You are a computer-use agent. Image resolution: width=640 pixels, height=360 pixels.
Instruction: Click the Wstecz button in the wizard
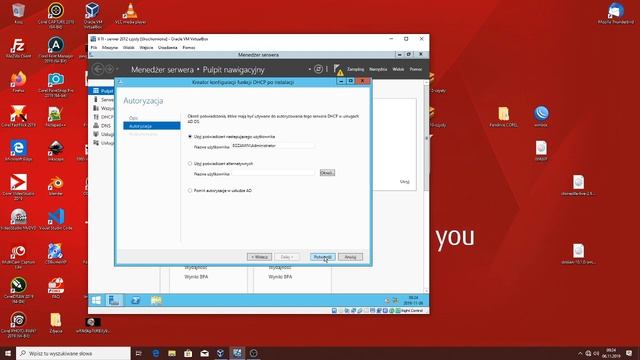point(259,257)
